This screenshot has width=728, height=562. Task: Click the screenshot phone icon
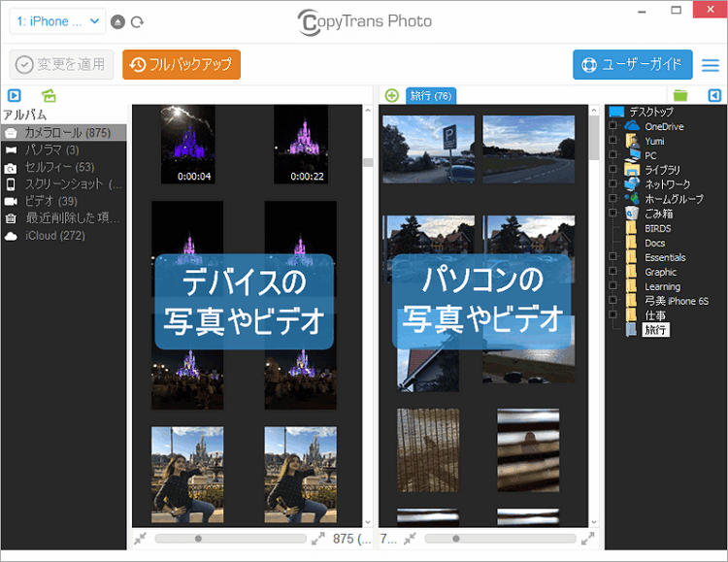[11, 184]
